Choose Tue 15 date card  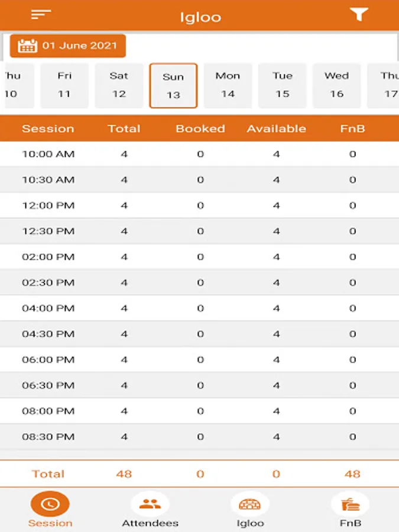(x=282, y=85)
